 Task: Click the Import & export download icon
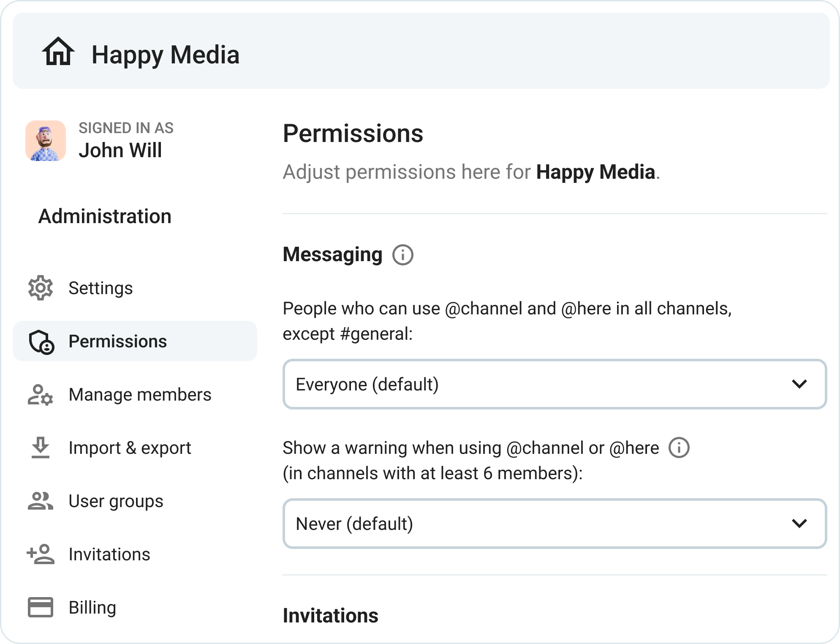point(41,448)
